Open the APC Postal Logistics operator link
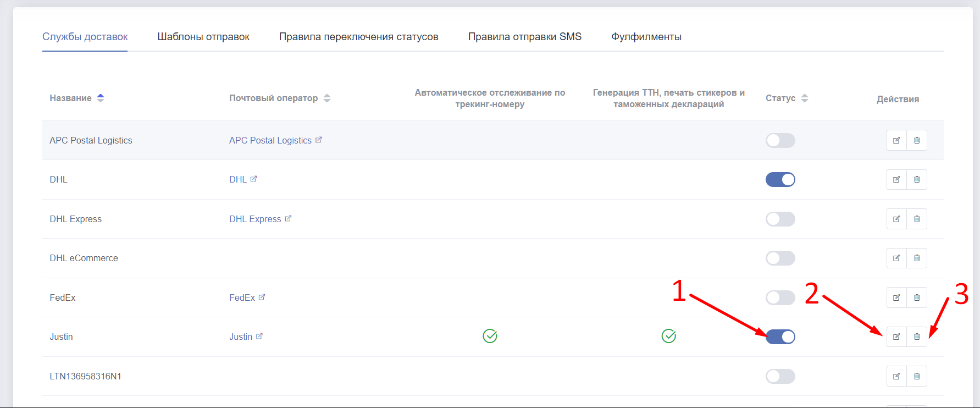 (275, 140)
